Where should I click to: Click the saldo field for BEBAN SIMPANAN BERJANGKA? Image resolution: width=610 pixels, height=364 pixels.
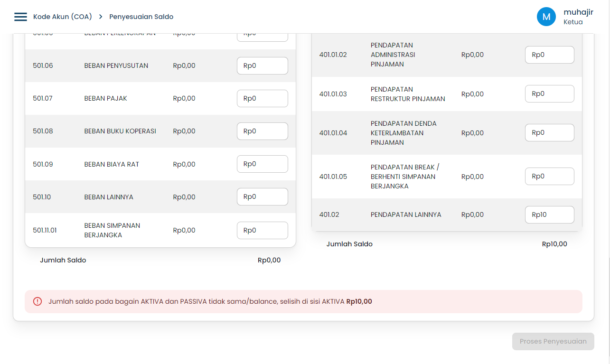click(262, 230)
